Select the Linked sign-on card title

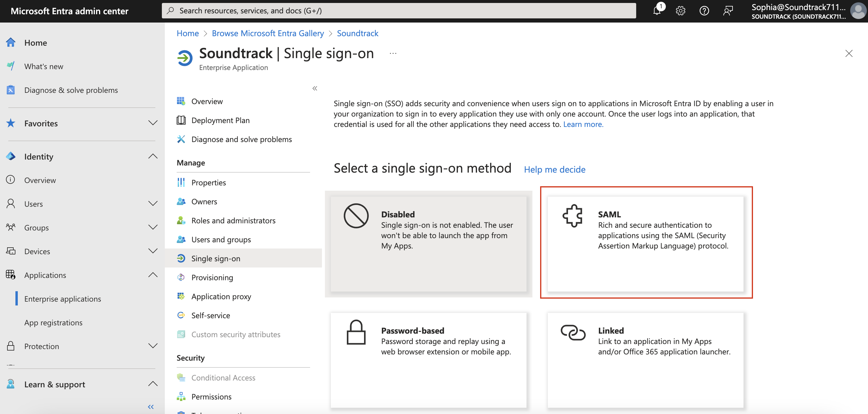click(x=611, y=330)
